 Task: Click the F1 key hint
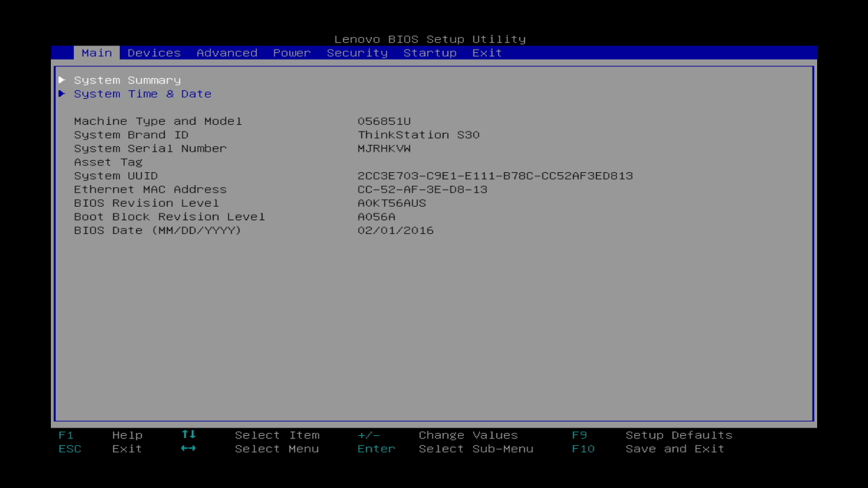click(x=66, y=435)
